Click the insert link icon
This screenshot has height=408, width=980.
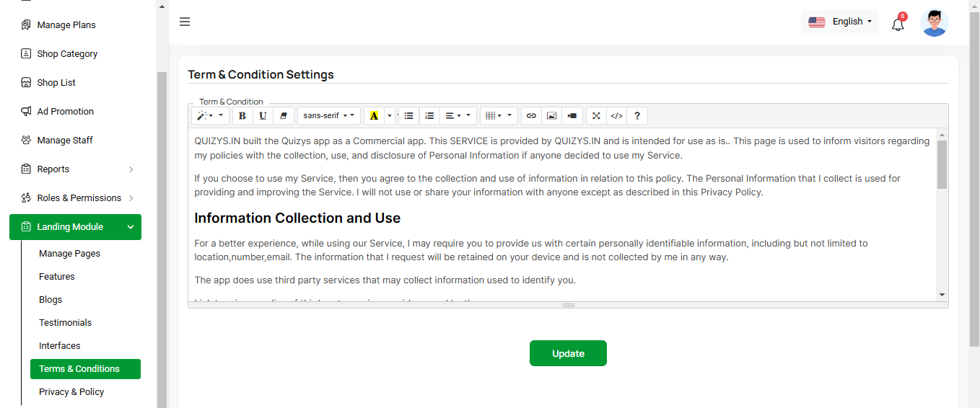click(531, 115)
